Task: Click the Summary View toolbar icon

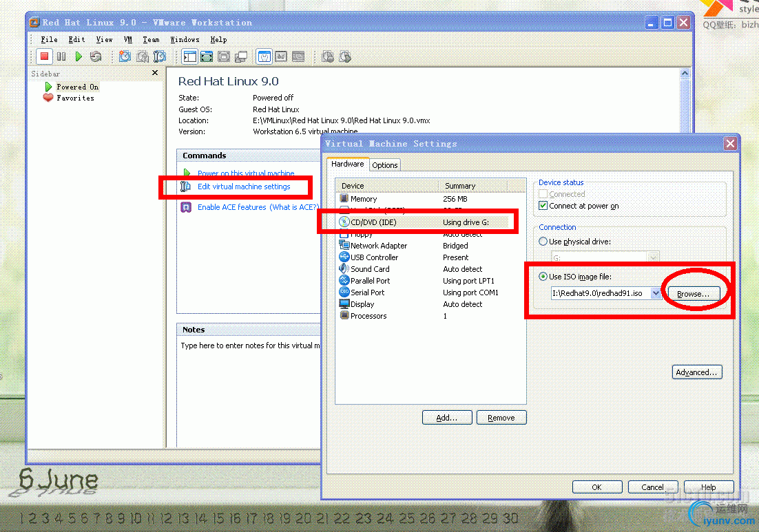Action: [264, 56]
